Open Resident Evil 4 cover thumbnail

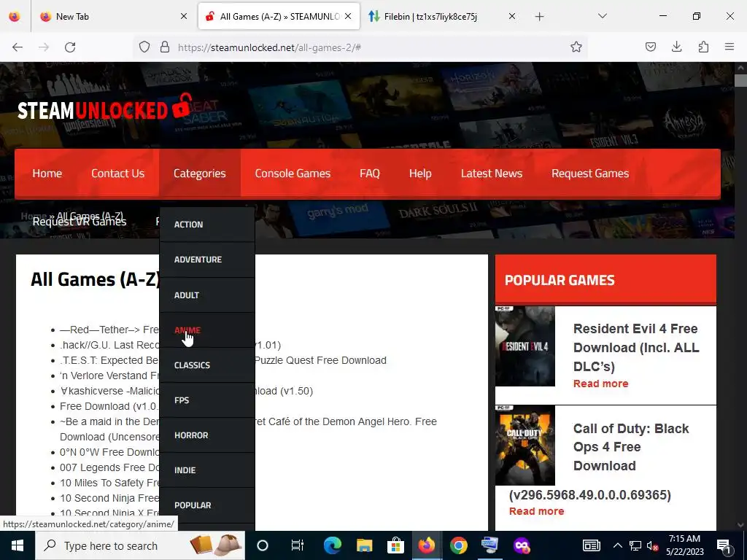point(525,346)
